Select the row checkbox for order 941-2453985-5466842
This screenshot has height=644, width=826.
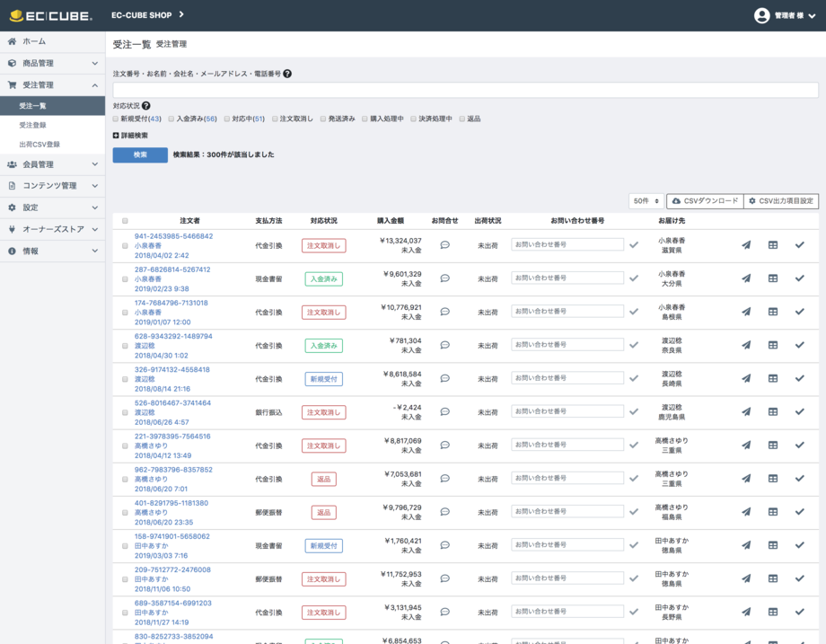point(125,245)
